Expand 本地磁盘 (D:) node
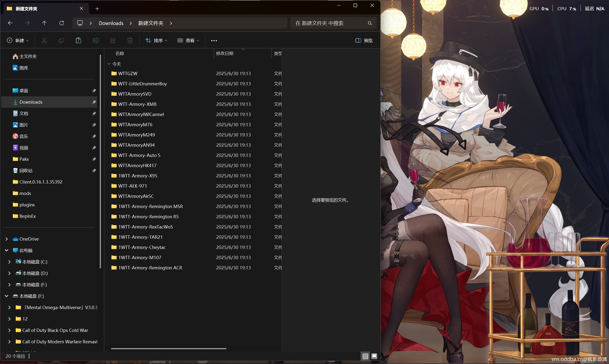Image resolution: width=609 pixels, height=364 pixels. coord(9,273)
